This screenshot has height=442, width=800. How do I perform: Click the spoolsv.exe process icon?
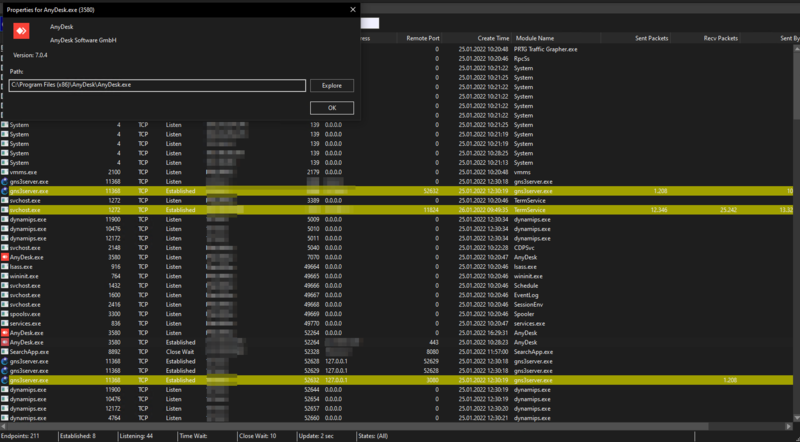click(4, 314)
